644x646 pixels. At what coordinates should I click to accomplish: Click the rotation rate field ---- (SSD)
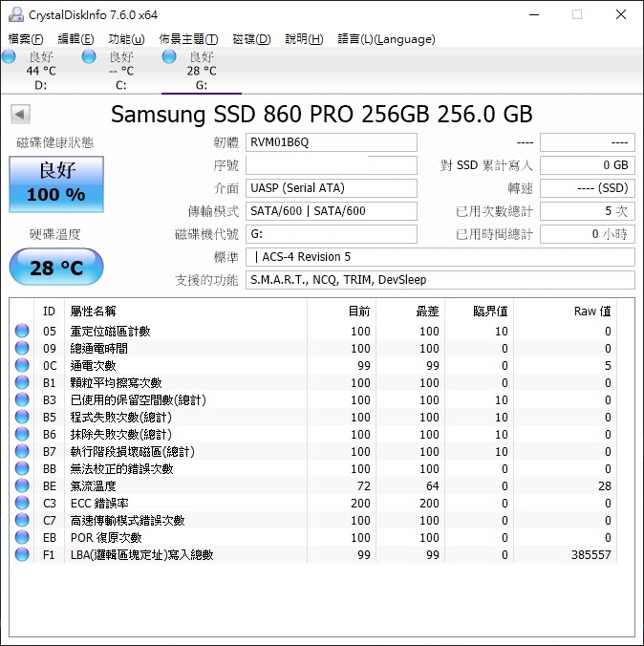[x=588, y=188]
